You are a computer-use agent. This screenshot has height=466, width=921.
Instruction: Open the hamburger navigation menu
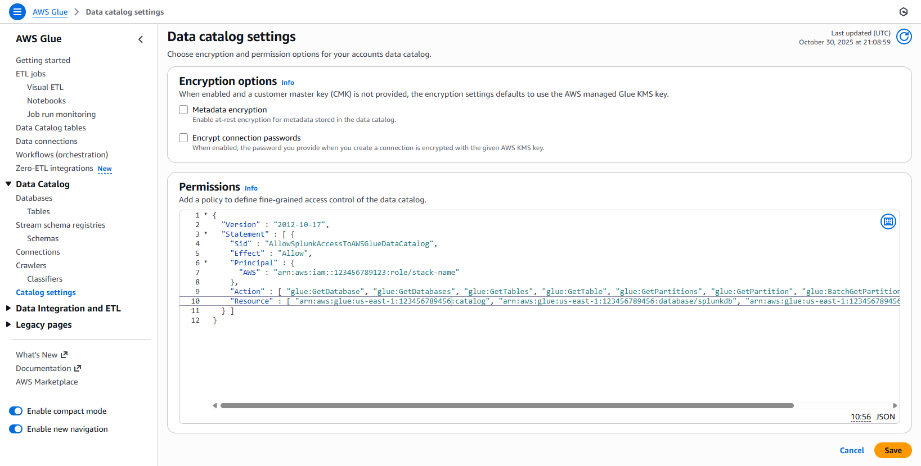16,11
